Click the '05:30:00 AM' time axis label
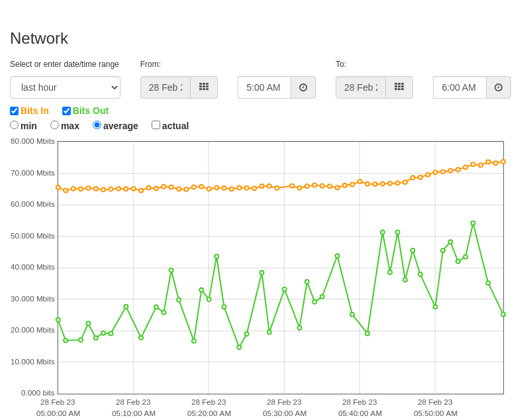The image size is (521, 420). tap(285, 413)
